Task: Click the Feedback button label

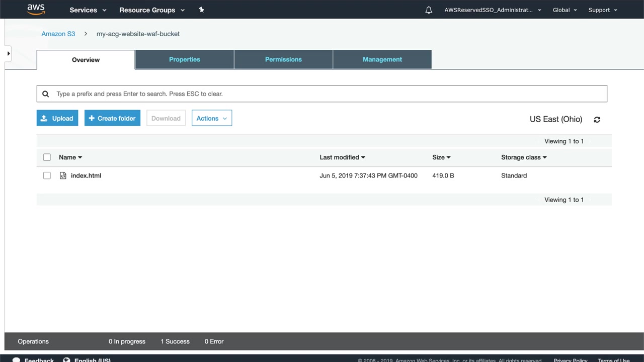Action: (39, 360)
